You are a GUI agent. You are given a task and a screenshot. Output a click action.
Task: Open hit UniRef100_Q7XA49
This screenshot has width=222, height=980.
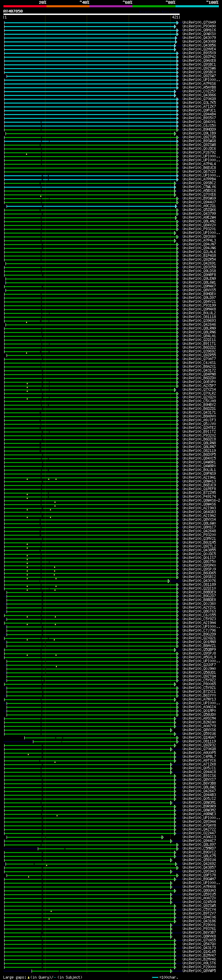coord(199,23)
